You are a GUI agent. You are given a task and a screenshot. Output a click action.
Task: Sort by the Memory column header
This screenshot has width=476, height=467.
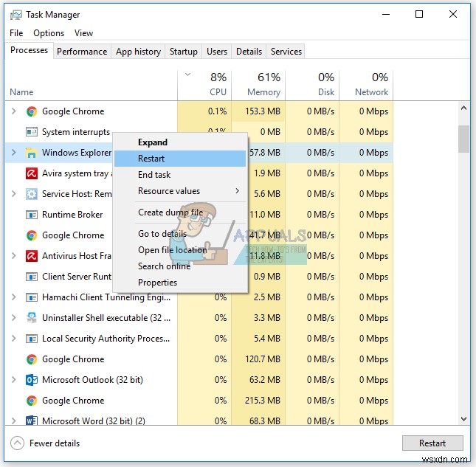coord(258,85)
